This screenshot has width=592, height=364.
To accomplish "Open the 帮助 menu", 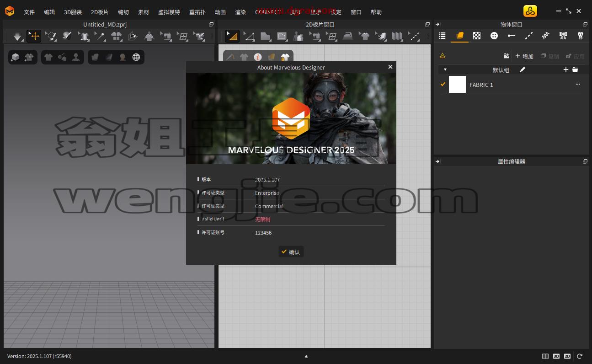I will click(376, 12).
